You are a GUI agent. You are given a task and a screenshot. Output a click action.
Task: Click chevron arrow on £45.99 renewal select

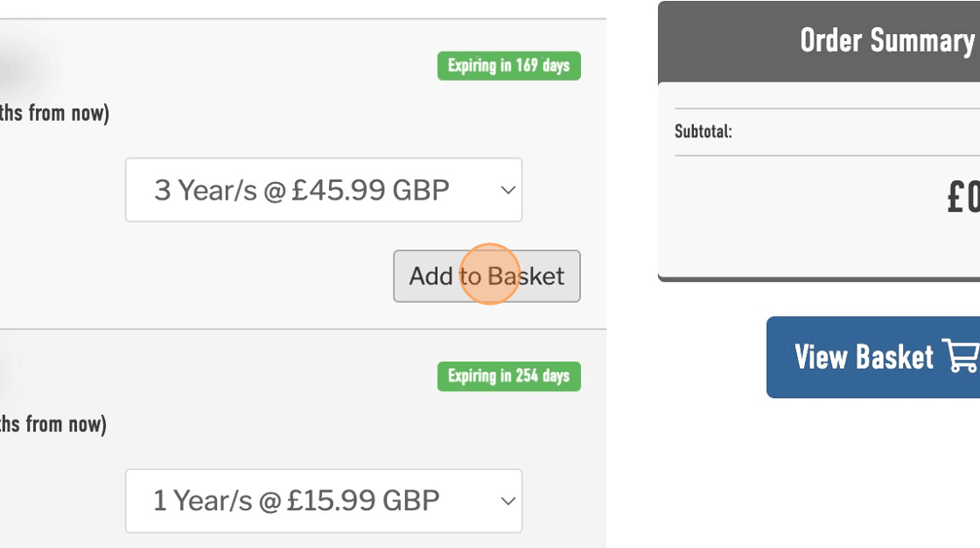click(x=507, y=190)
